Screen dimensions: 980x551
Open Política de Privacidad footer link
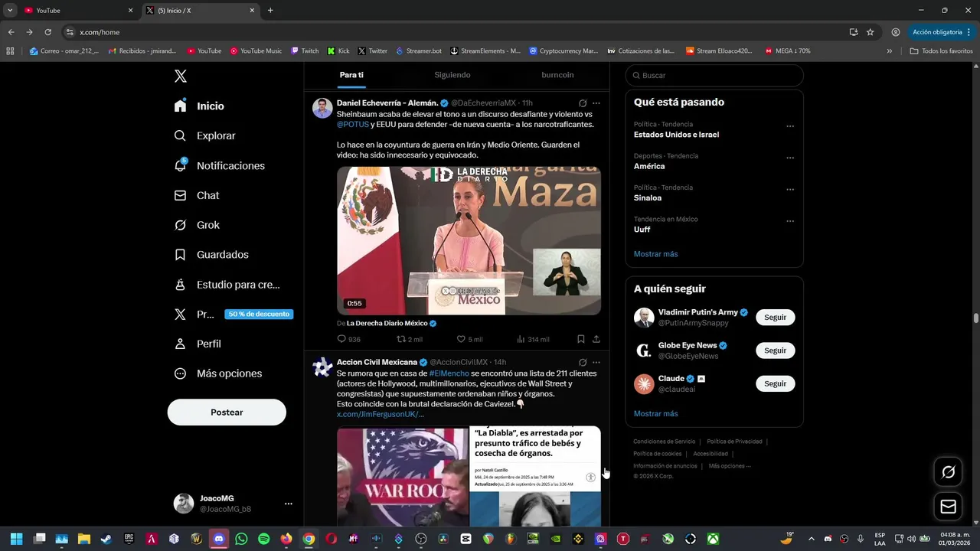[734, 442]
